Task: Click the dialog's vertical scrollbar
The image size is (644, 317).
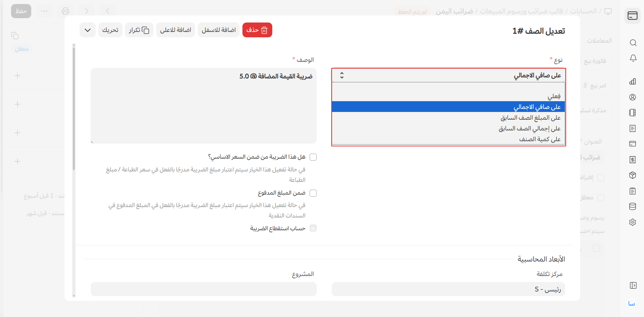Action: click(74, 108)
